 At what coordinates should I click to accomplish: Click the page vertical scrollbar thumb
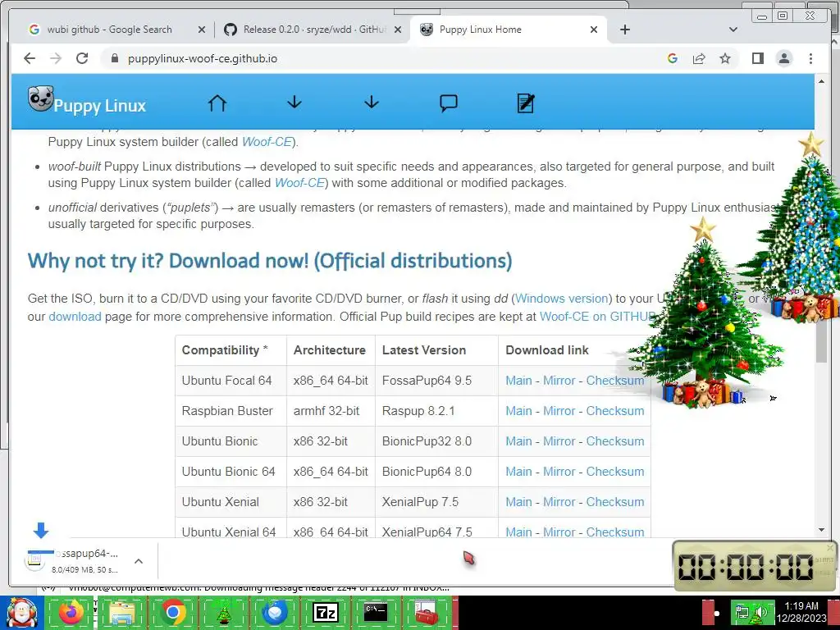821,344
